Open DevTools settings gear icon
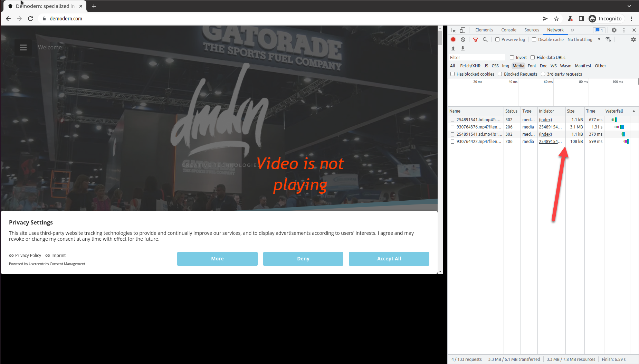Image resolution: width=639 pixels, height=364 pixels. point(614,30)
